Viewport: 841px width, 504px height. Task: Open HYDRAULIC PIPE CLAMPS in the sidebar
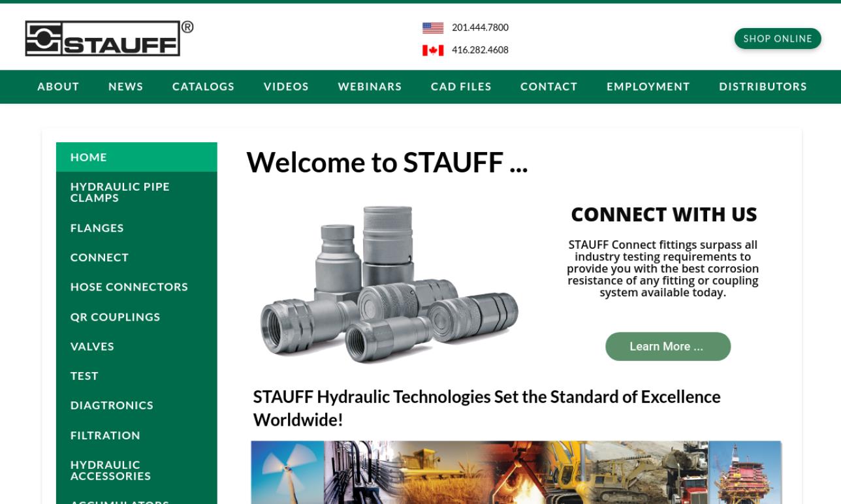coord(119,192)
